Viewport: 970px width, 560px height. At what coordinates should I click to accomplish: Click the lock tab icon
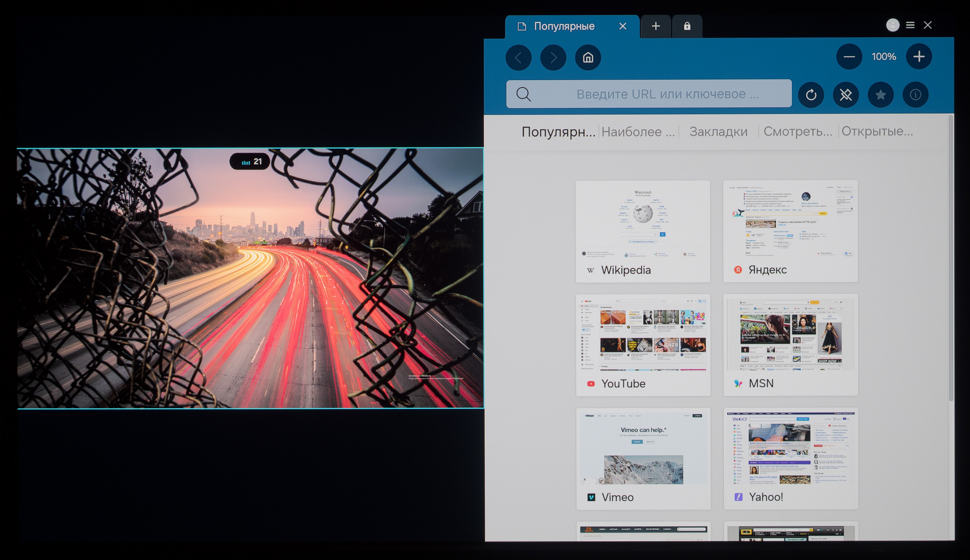687,26
